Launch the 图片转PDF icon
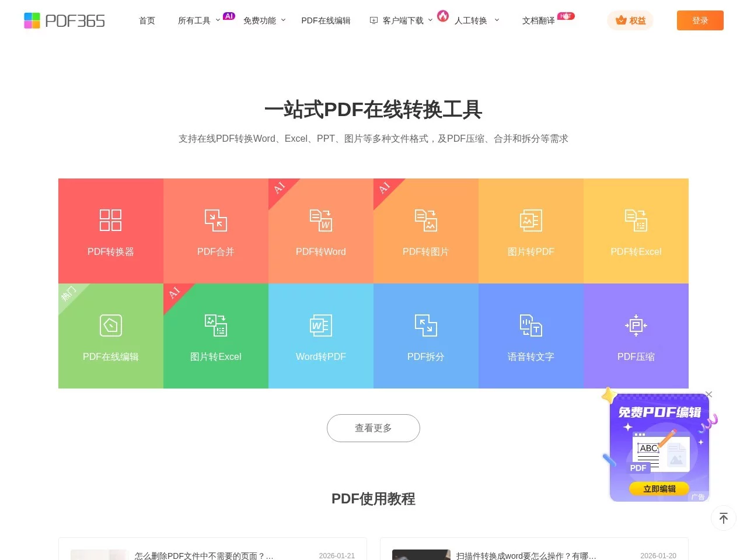This screenshot has height=560, width=747. [x=530, y=220]
